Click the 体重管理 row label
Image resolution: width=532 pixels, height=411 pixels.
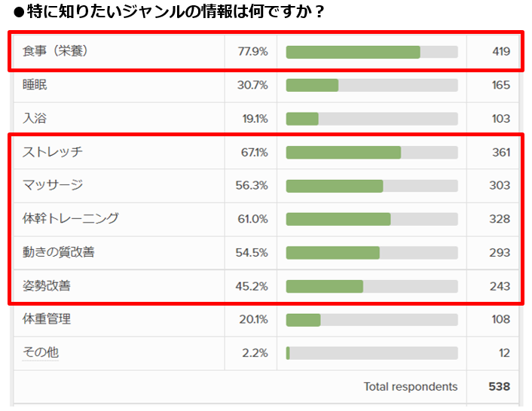[x=47, y=319]
